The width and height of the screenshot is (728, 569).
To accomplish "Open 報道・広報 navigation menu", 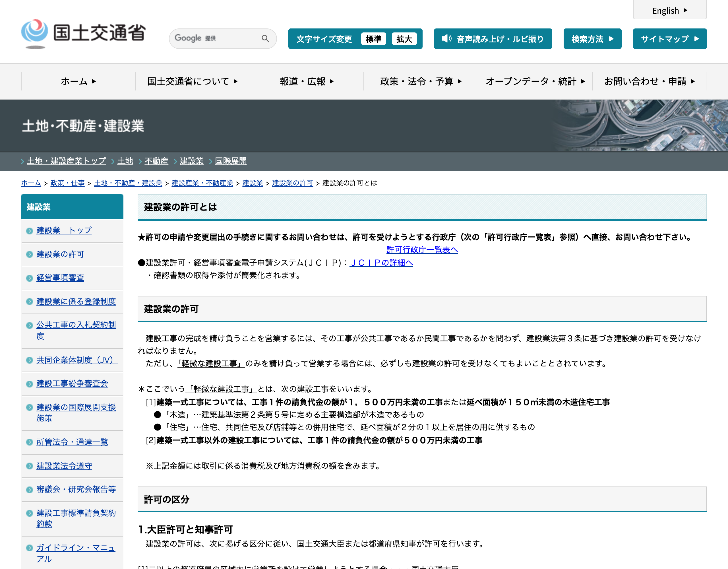I will point(307,81).
